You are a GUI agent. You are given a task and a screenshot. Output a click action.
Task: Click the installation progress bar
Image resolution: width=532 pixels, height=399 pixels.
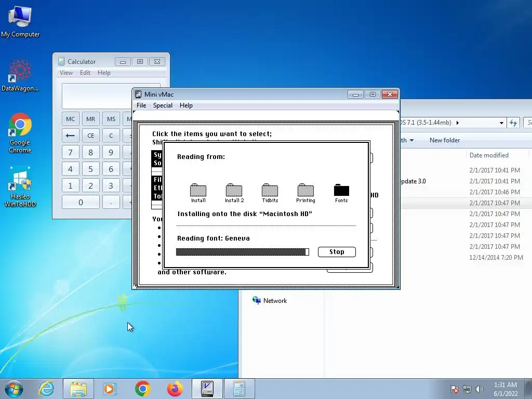coord(242,252)
